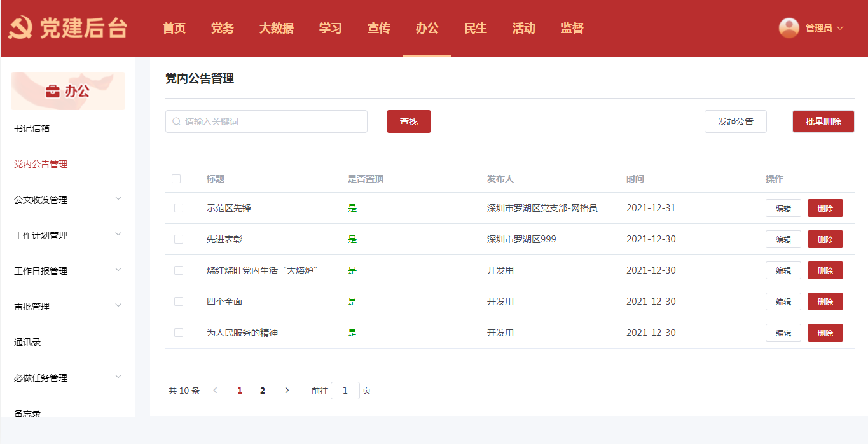Open the 监督 top navigation tab
This screenshot has width=868, height=444.
pyautogui.click(x=572, y=28)
